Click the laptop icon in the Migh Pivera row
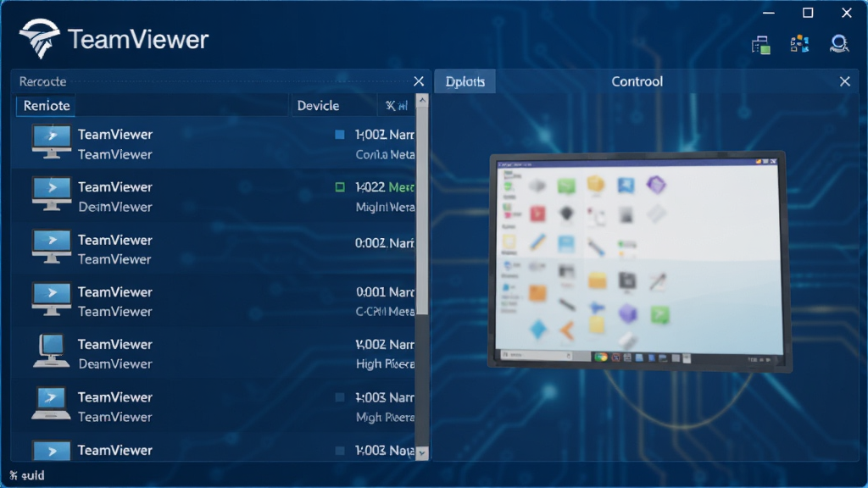 click(x=51, y=403)
